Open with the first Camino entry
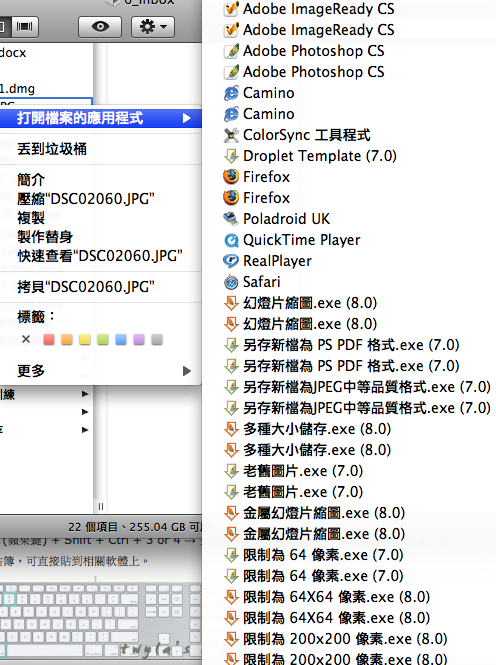This screenshot has width=496, height=665. point(269,93)
